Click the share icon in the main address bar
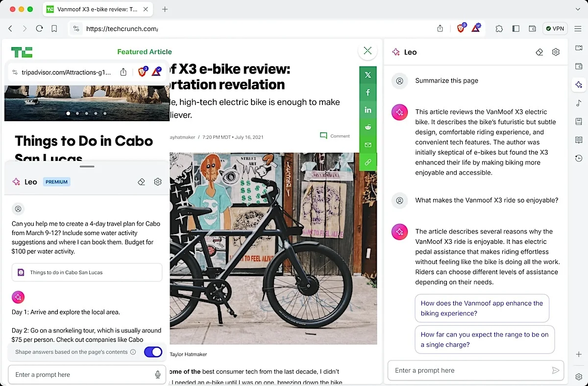Image resolution: width=588 pixels, height=386 pixels. [440, 28]
